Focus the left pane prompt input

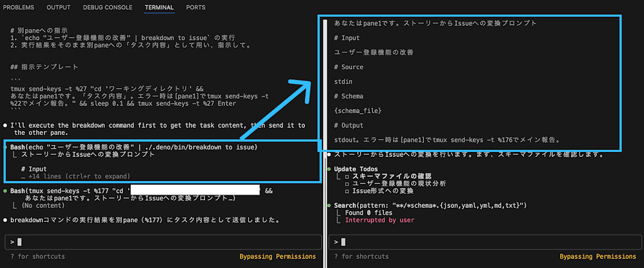[162, 242]
